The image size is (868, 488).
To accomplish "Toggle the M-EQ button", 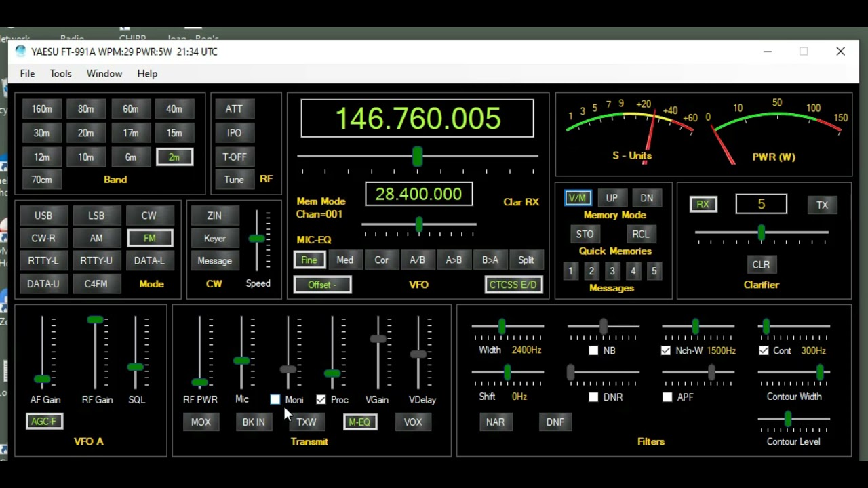I will tap(359, 422).
